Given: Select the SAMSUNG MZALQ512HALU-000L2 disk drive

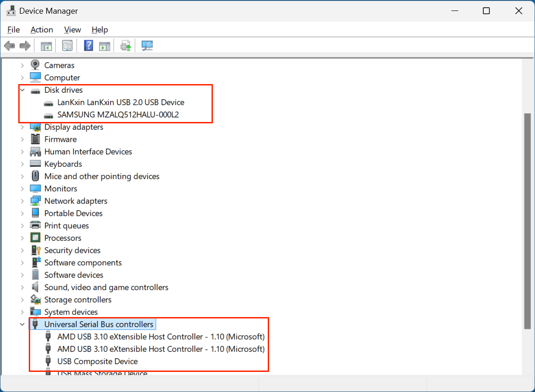Looking at the screenshot, I should point(114,115).
